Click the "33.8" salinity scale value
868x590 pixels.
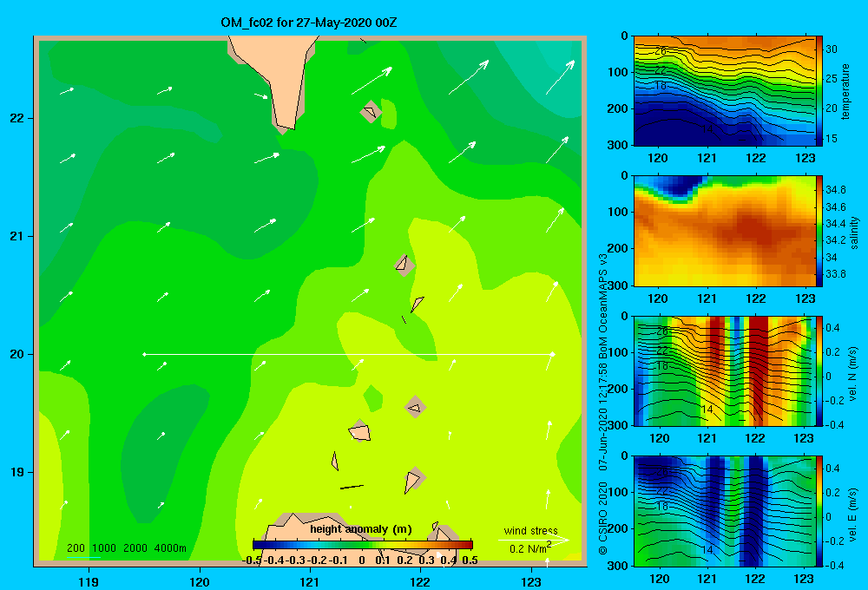[x=836, y=274]
